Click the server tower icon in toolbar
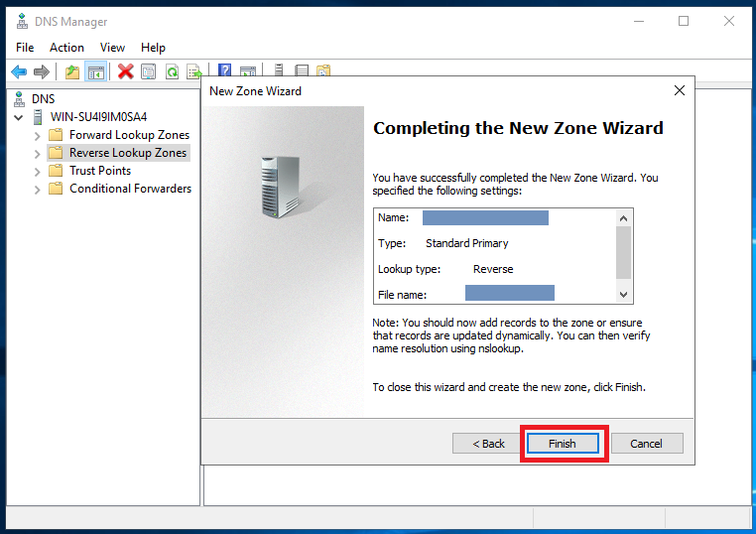This screenshot has height=534, width=756. [279, 70]
